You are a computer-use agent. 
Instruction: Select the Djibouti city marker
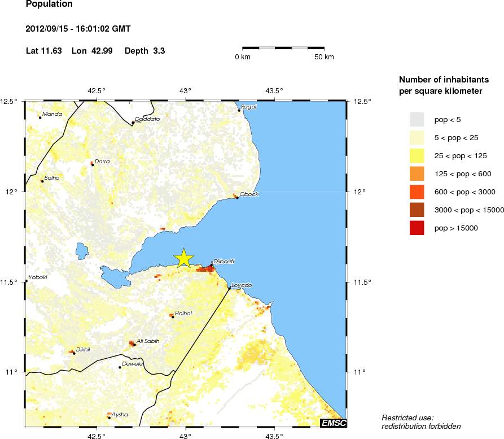pos(212,265)
